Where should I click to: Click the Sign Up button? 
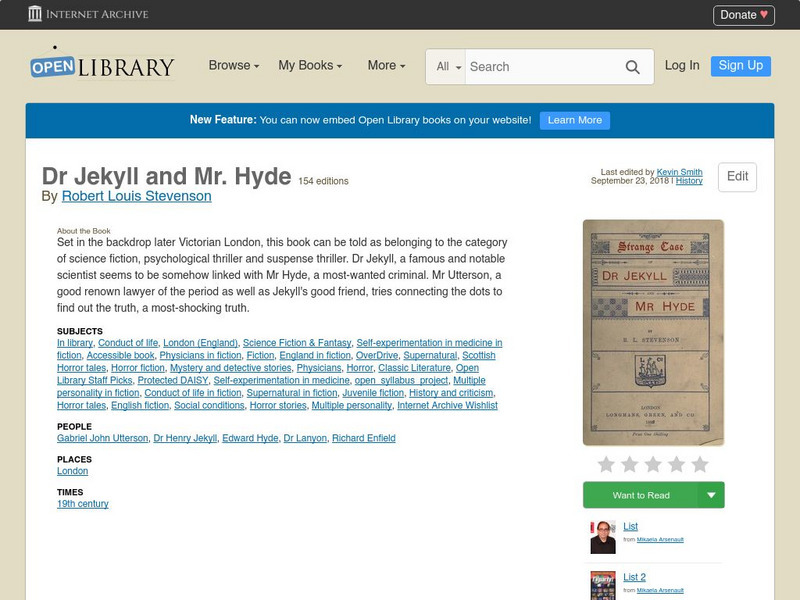coord(740,66)
